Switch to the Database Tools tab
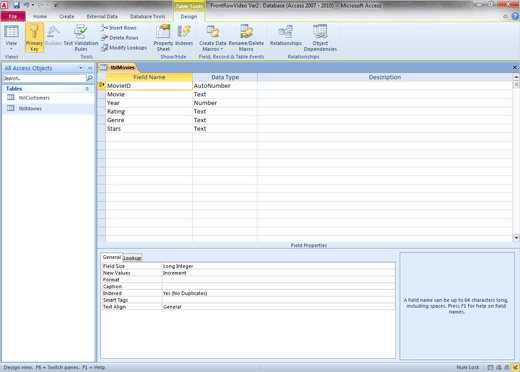 point(147,16)
